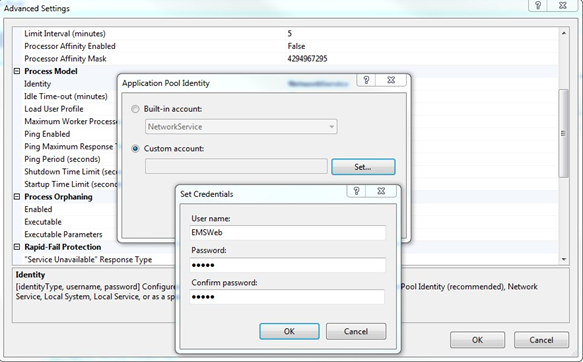This screenshot has width=583, height=362.
Task: Open help in Application Pool Identity dialog
Action: click(x=366, y=80)
